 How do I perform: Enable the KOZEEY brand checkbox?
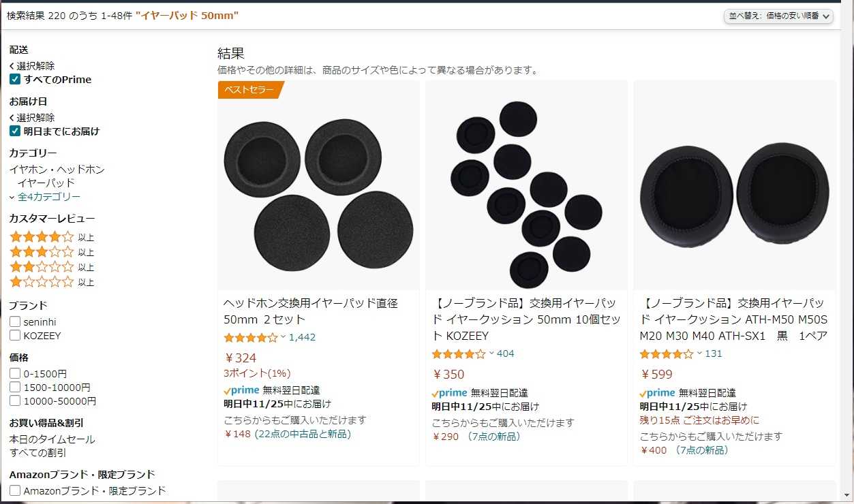[15, 336]
